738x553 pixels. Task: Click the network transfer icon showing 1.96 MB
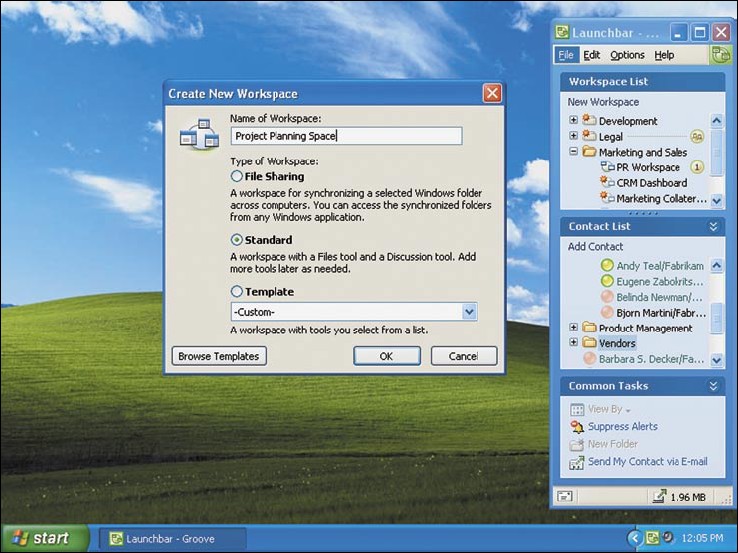tap(660, 496)
